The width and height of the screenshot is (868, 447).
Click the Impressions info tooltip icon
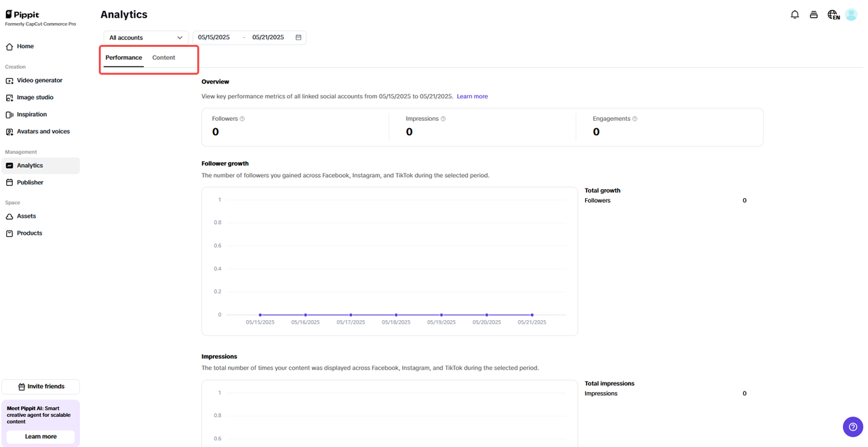tap(443, 119)
